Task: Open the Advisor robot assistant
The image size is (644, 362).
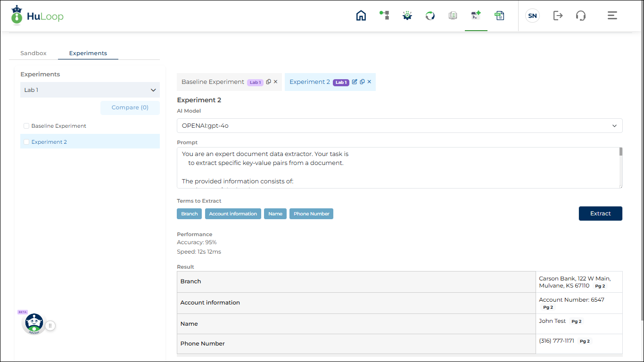Action: pyautogui.click(x=33, y=324)
